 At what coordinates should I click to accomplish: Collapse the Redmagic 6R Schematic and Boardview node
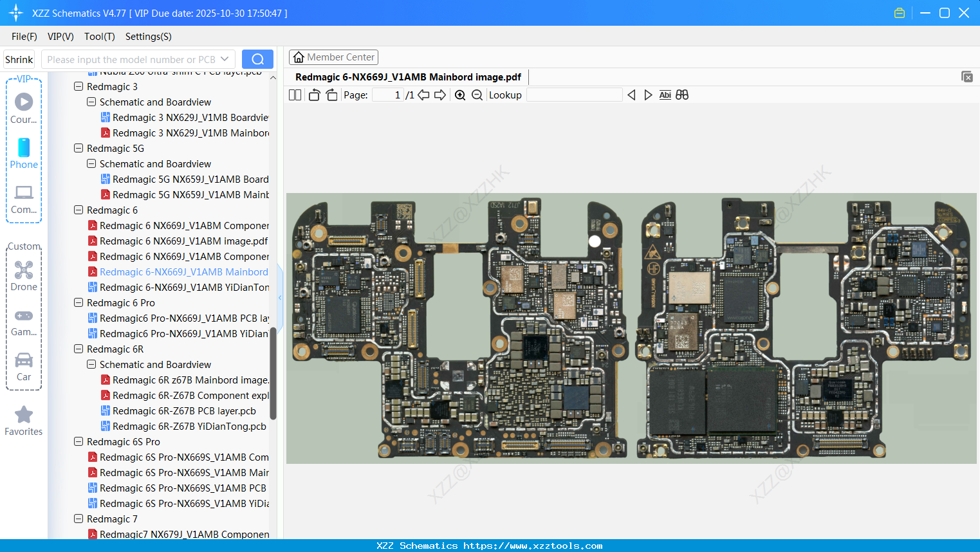[91, 364]
